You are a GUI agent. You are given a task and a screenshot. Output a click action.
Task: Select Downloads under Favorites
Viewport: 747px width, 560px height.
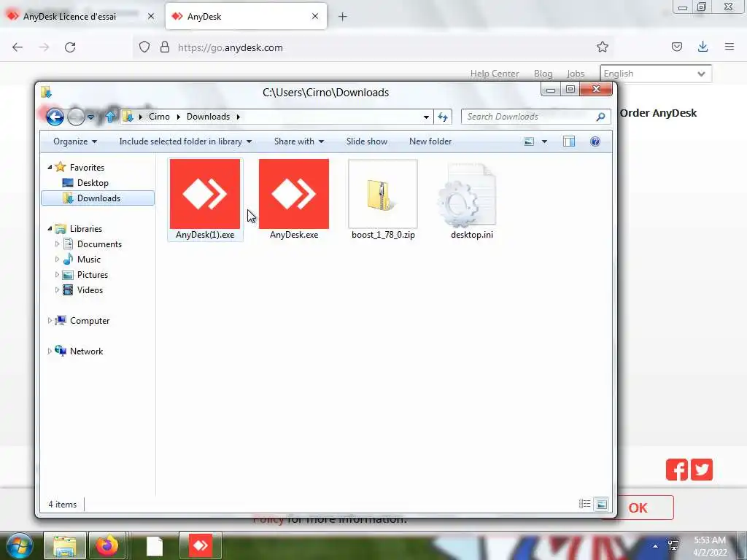point(98,198)
